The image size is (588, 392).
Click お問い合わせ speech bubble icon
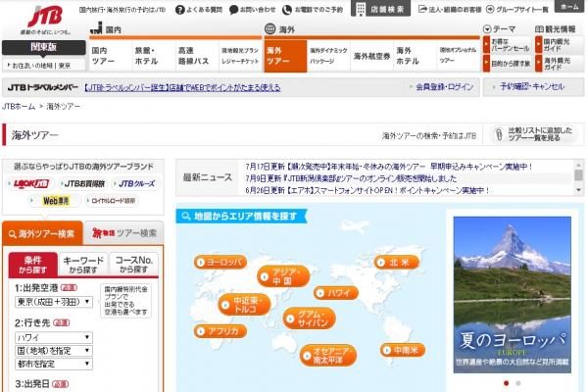[233, 10]
